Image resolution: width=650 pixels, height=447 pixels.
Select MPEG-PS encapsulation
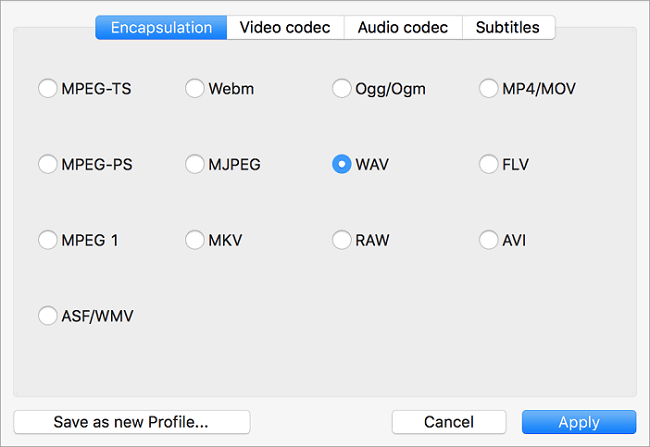(x=47, y=164)
